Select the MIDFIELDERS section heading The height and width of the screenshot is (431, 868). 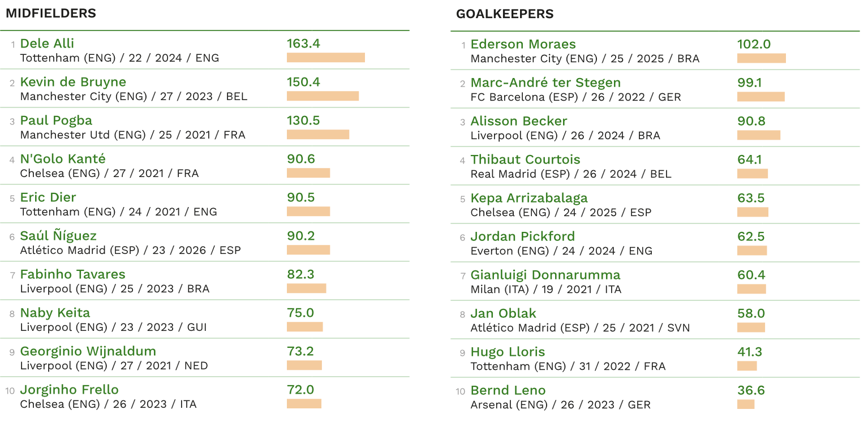51,14
